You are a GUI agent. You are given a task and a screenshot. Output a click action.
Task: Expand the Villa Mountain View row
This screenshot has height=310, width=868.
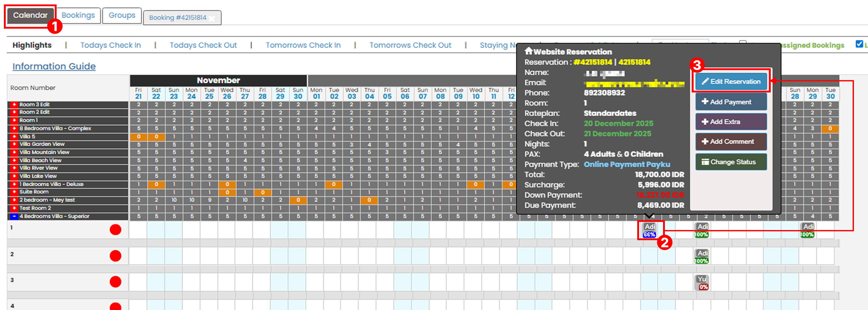pos(14,152)
